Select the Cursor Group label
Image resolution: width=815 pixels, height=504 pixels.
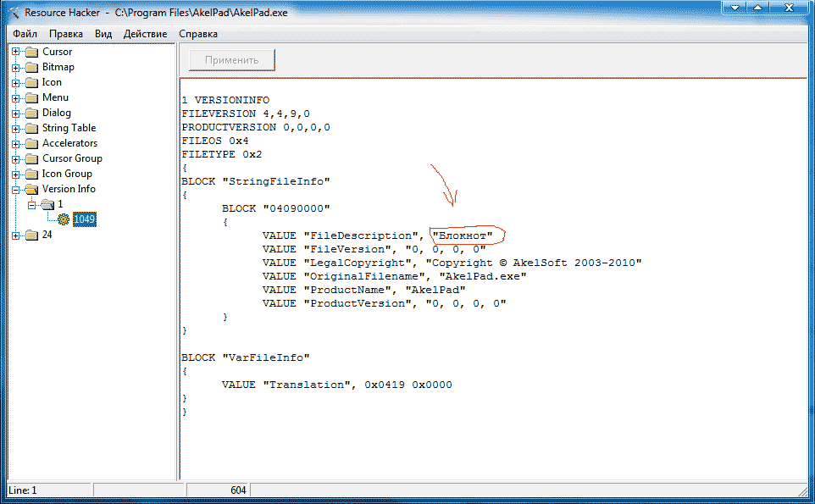tap(72, 158)
